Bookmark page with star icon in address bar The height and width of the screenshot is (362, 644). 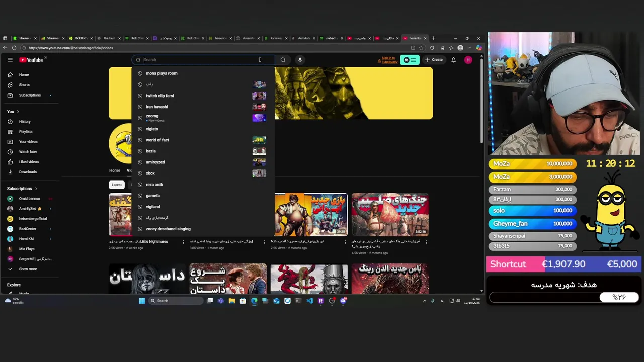[421, 48]
